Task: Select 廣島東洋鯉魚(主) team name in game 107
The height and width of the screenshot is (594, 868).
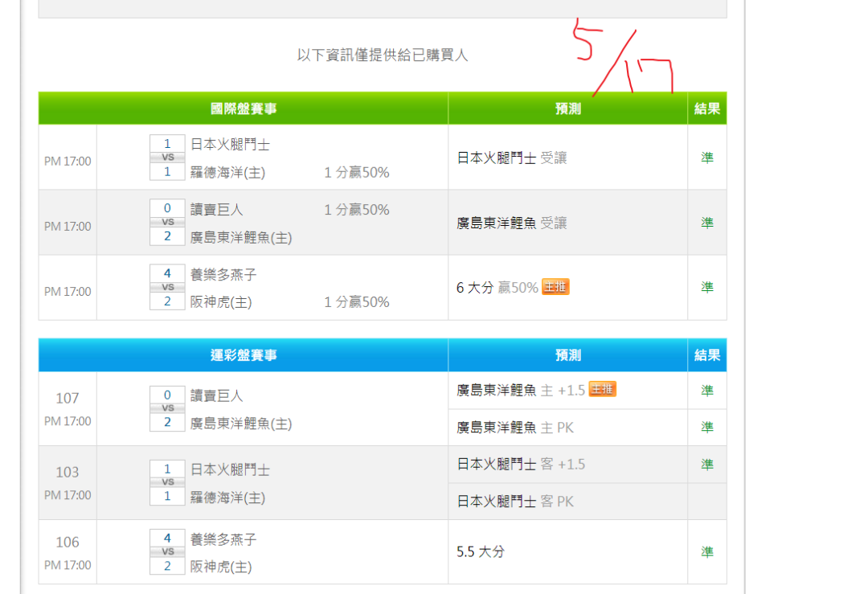Action: click(241, 424)
